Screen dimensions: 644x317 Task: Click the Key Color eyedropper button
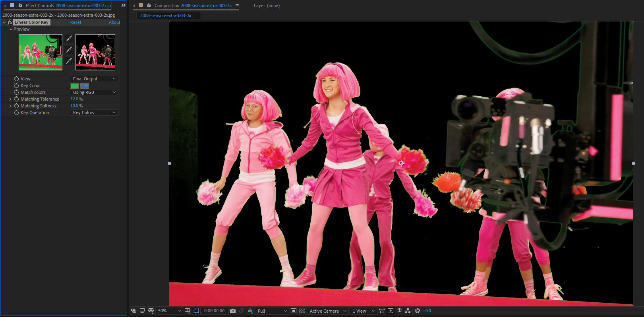85,86
